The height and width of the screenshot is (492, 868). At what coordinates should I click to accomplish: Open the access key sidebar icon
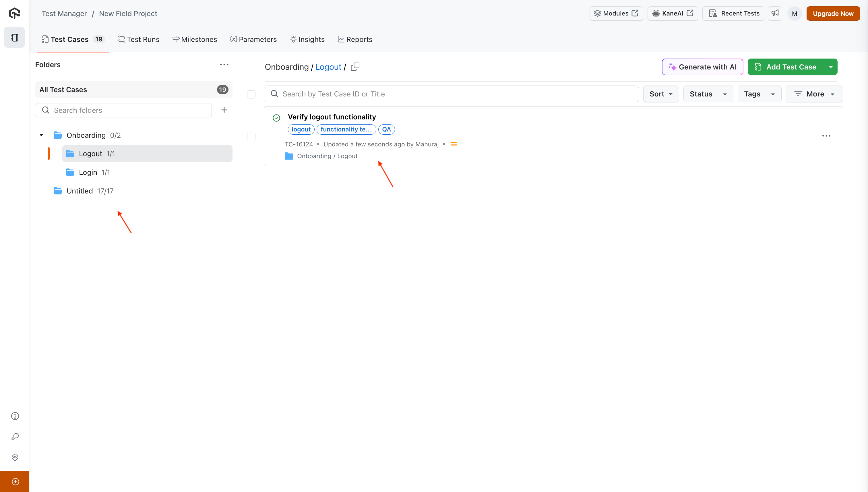15,437
